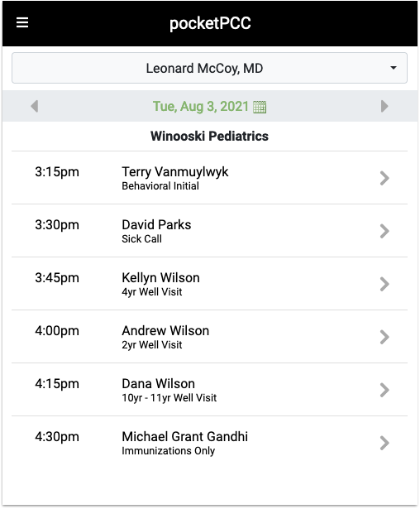
Task: Click the pocketPCC title in header
Action: pyautogui.click(x=210, y=23)
